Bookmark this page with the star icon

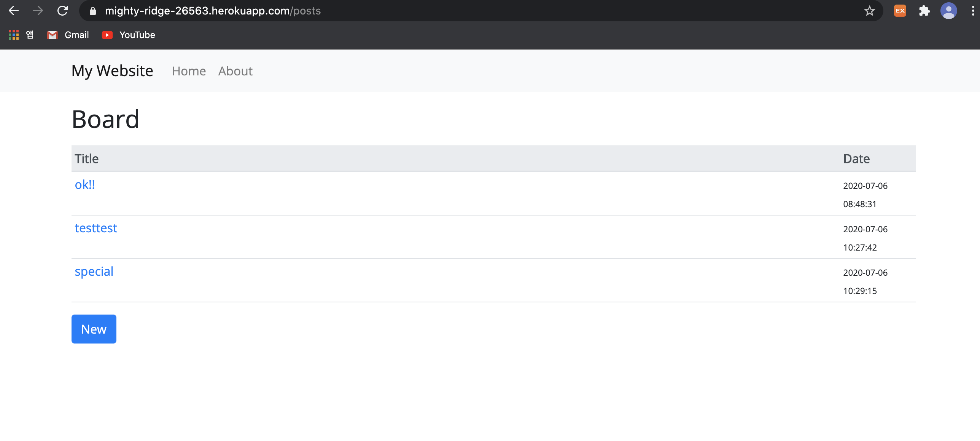click(x=869, y=11)
